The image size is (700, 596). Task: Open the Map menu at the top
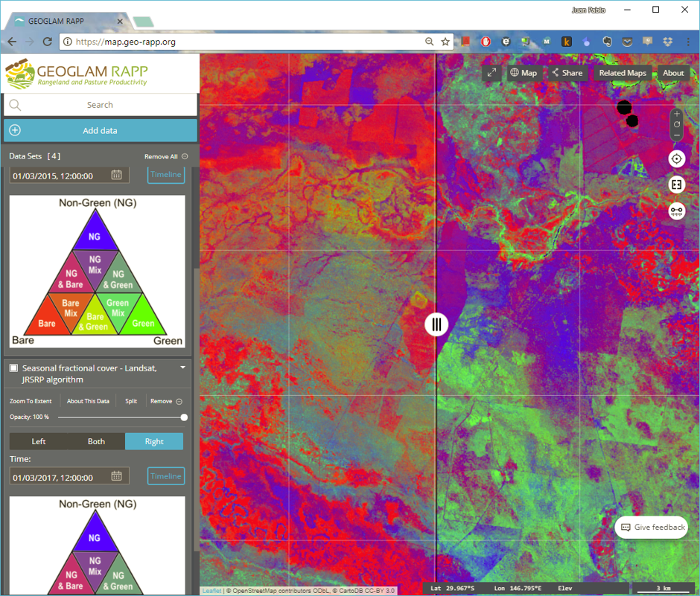click(524, 73)
